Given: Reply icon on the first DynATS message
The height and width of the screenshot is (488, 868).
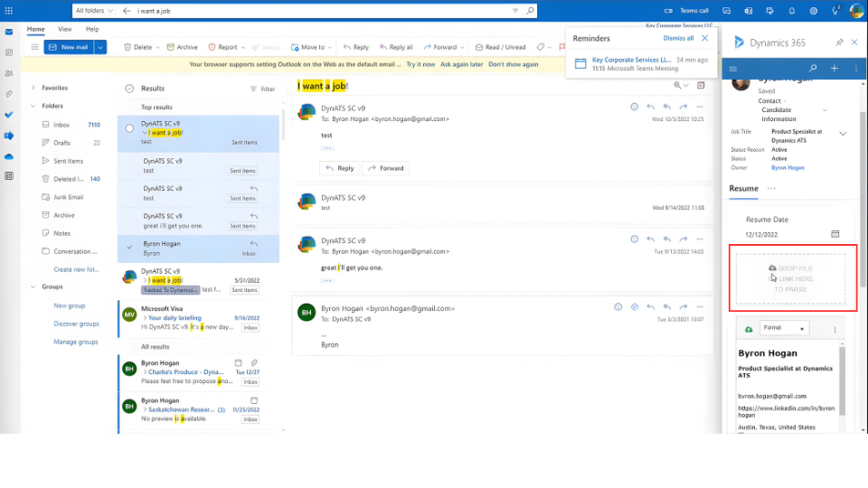Looking at the screenshot, I should pos(650,107).
